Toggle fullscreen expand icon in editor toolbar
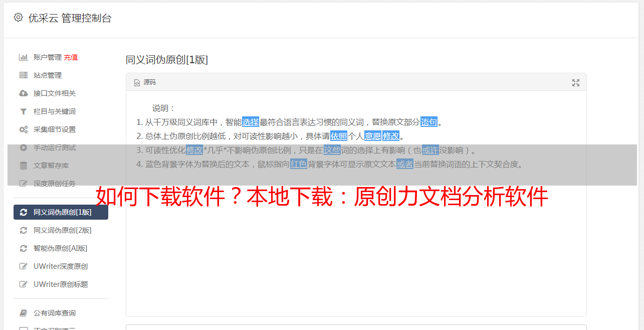This screenshot has width=644, height=330. (576, 83)
